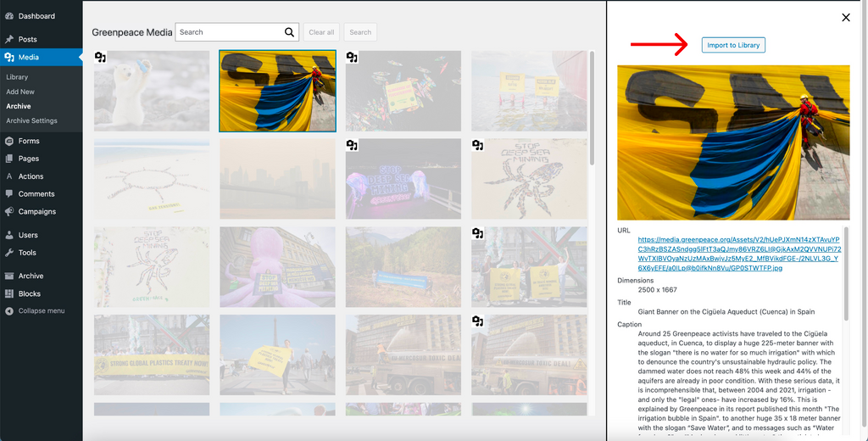Click the Collapse menu arrow icon

(9, 310)
